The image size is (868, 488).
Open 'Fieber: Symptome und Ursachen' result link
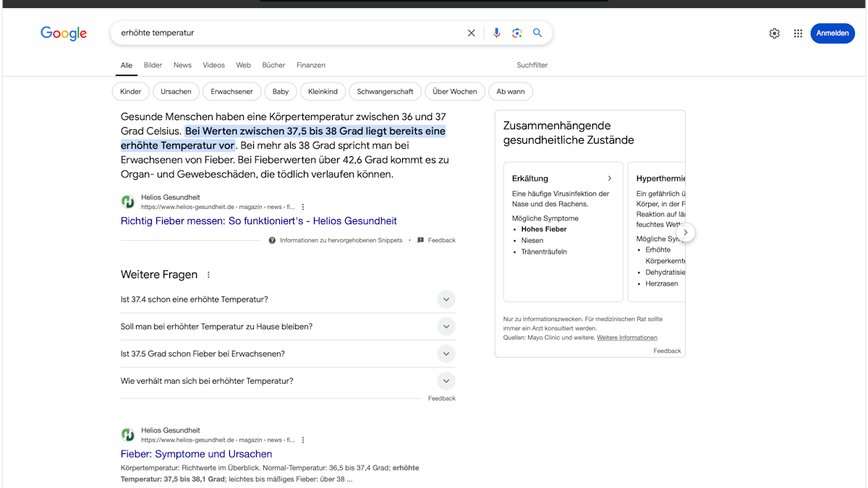click(196, 453)
